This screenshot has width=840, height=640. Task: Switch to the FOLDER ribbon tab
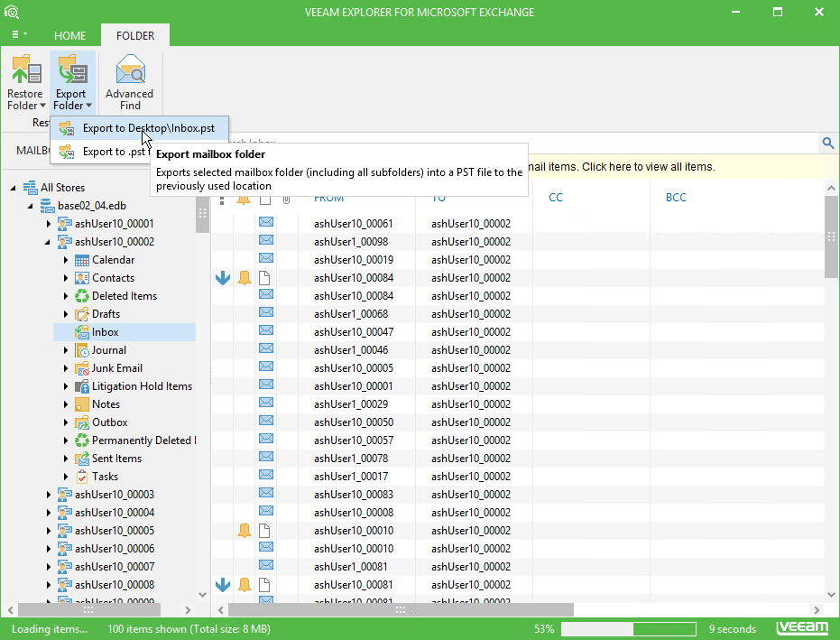[135, 35]
